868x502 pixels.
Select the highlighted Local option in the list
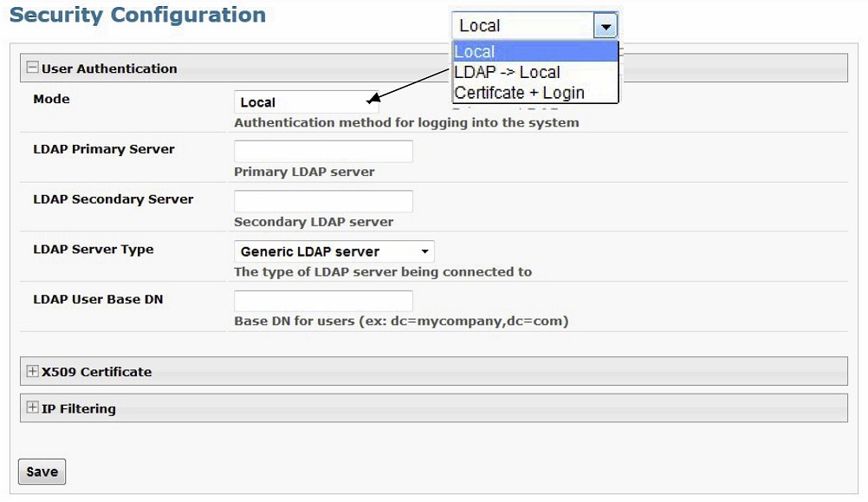[534, 52]
